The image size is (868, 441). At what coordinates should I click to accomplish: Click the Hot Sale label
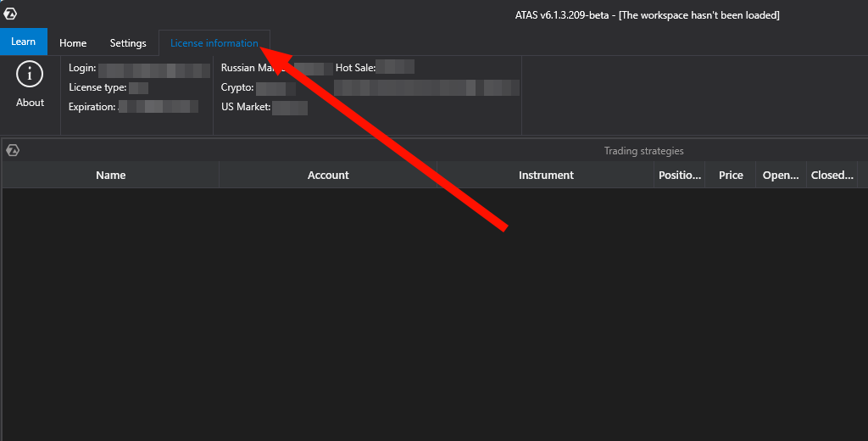click(355, 68)
